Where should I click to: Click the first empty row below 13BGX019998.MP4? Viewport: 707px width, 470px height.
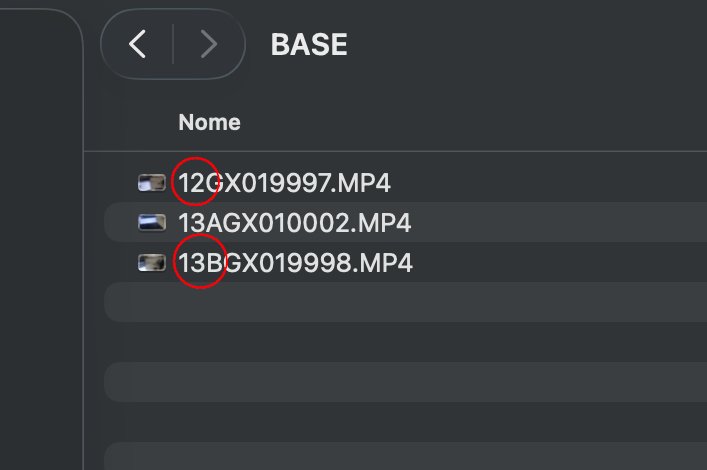[x=400, y=302]
